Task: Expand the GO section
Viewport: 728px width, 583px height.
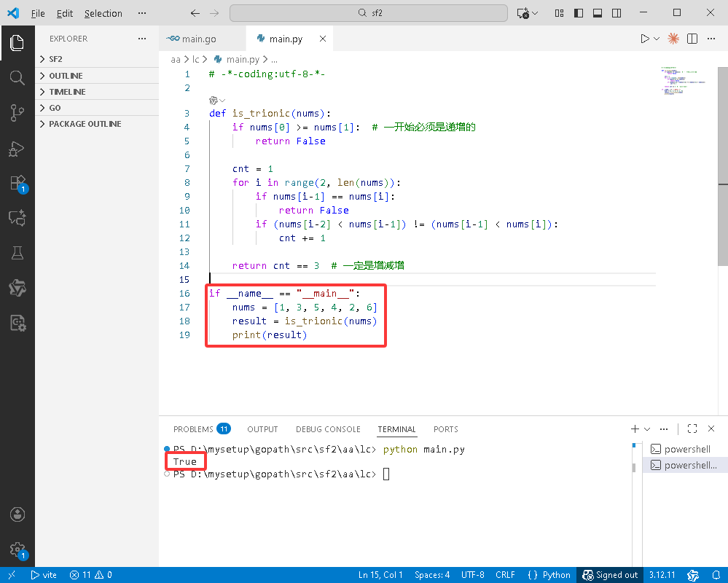Action: pyautogui.click(x=97, y=108)
